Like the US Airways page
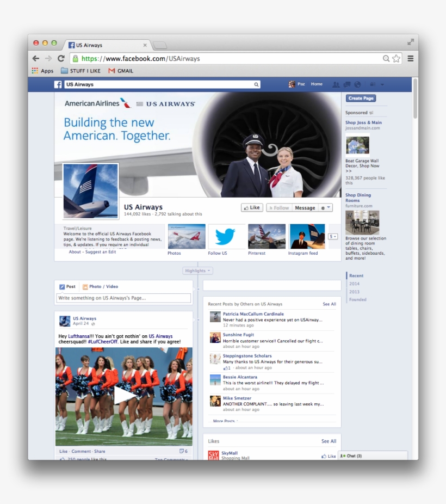The image size is (446, 504). [251, 207]
